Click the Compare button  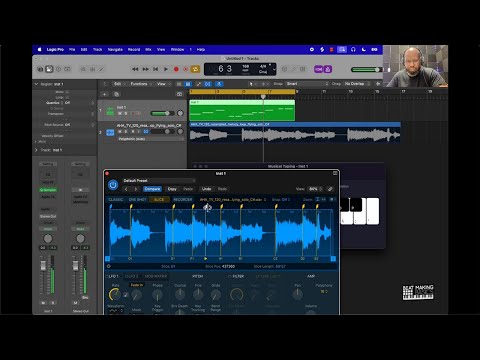152,189
